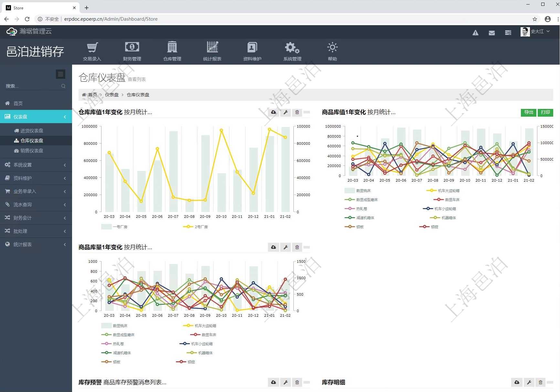This screenshot has height=392, width=560.
Task: Toggle 一号厂房 legend in warehouse value chart
Action: pos(114,227)
